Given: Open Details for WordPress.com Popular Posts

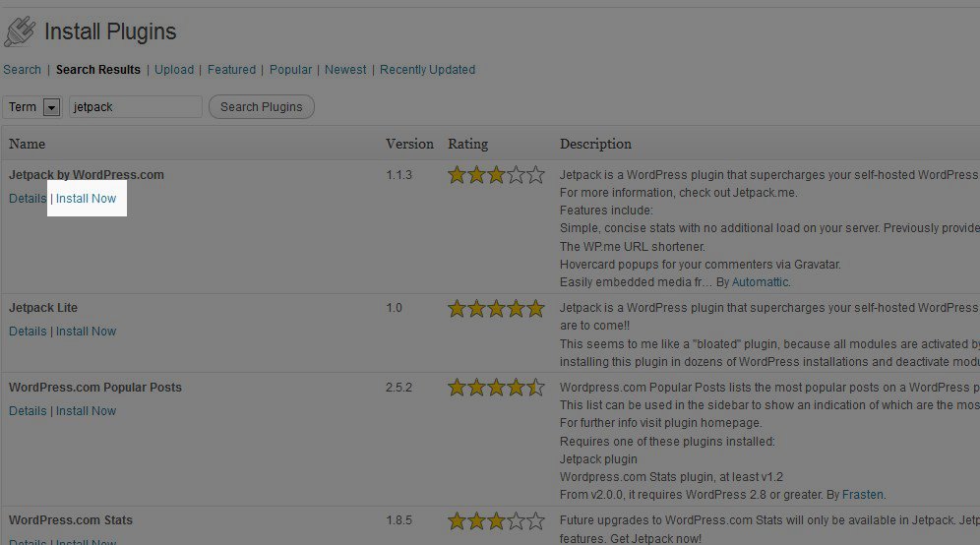Looking at the screenshot, I should point(28,411).
